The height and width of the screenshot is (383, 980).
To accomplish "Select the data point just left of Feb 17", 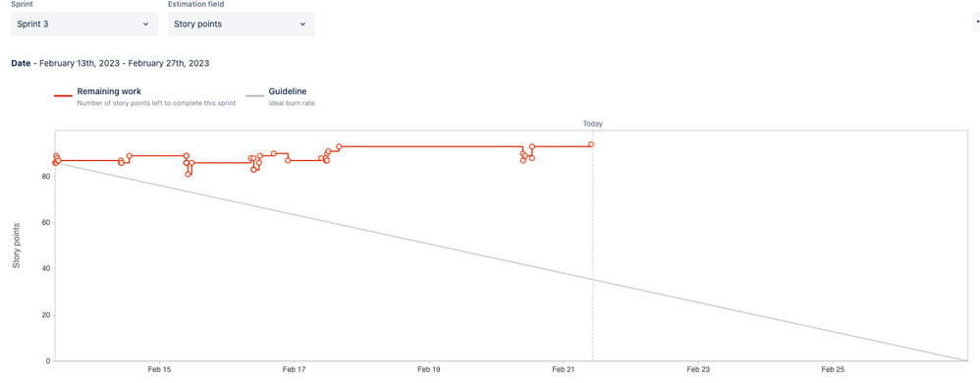I will [288, 161].
